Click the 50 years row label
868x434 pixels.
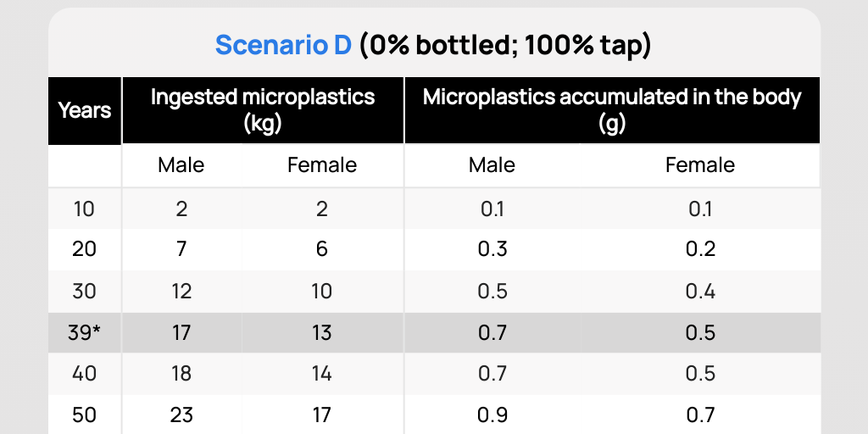84,415
